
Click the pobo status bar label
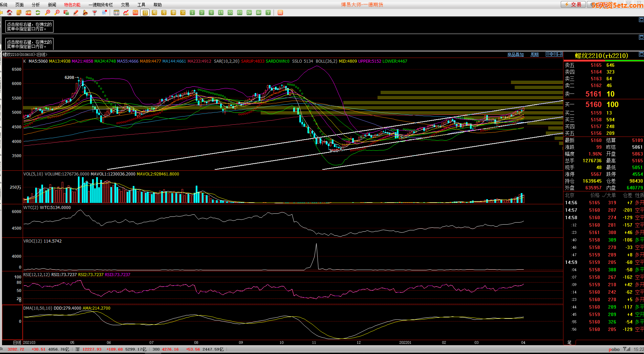614,349
